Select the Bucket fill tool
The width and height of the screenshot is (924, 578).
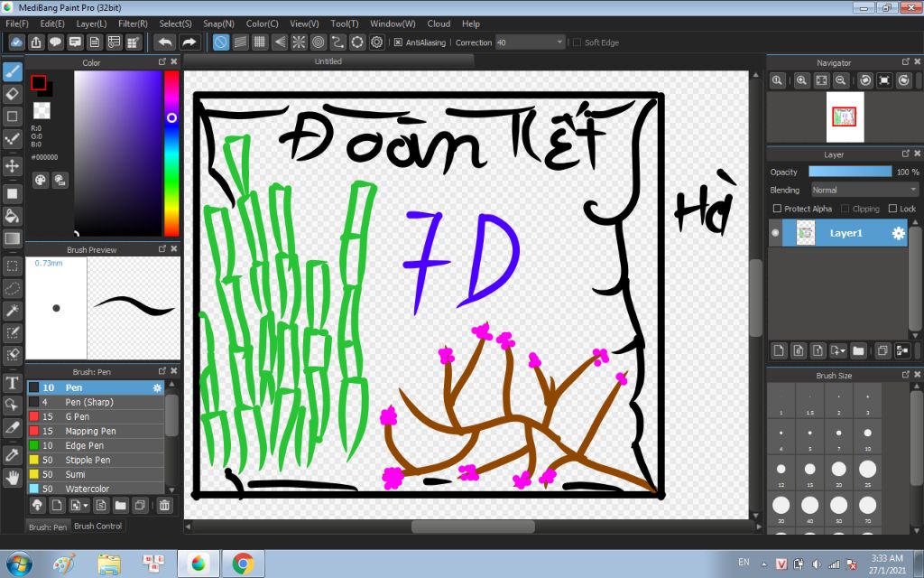click(x=13, y=216)
